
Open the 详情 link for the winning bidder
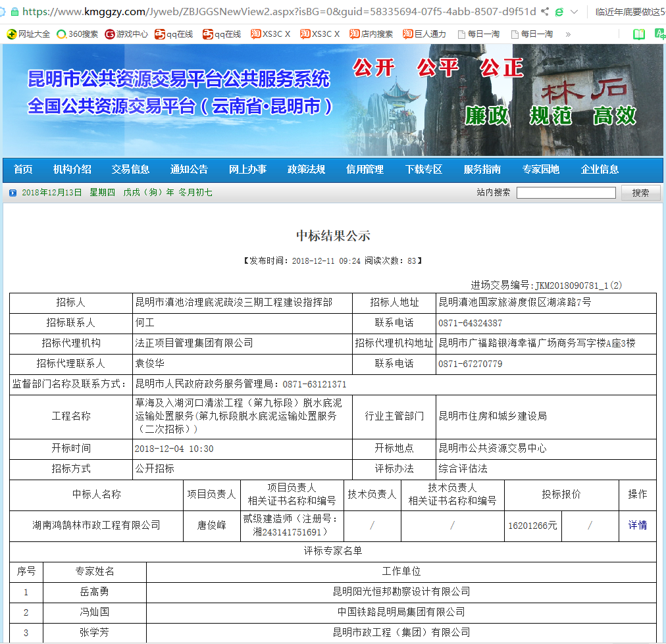point(637,526)
